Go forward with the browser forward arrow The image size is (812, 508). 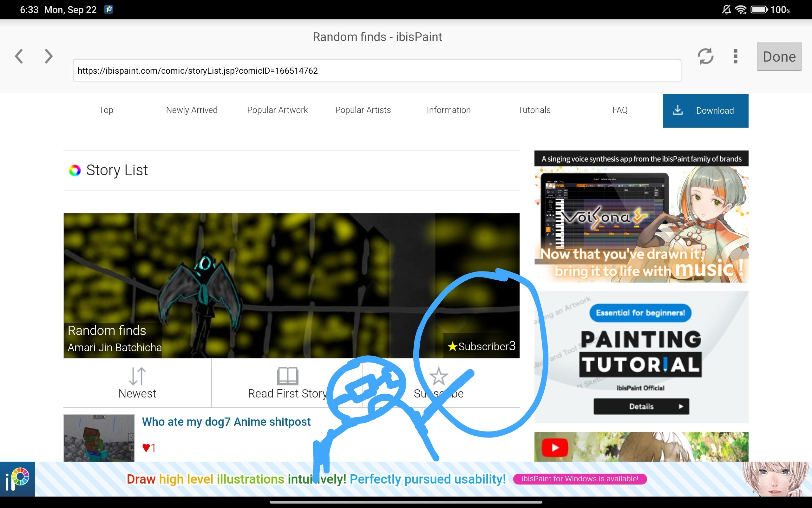[49, 56]
